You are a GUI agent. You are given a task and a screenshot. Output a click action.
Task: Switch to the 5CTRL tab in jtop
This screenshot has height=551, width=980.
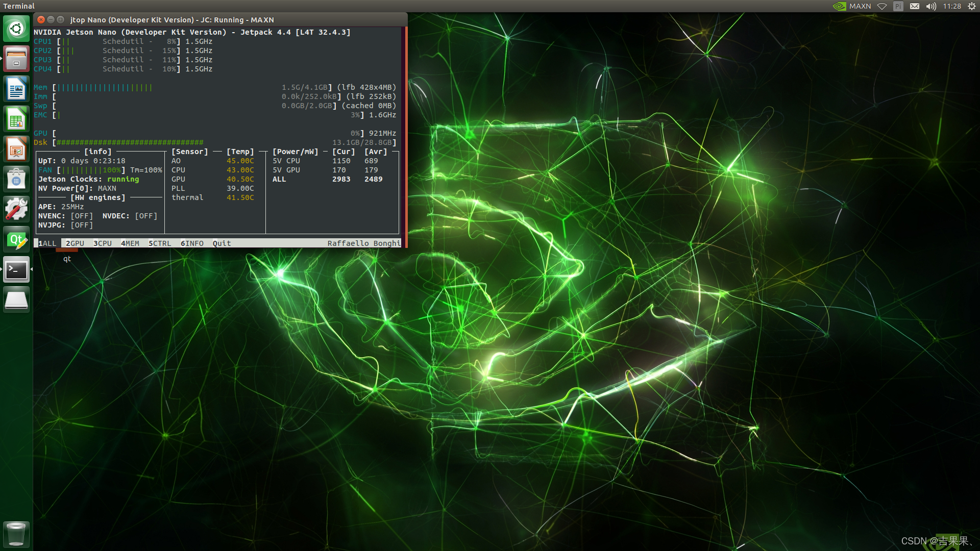coord(160,243)
